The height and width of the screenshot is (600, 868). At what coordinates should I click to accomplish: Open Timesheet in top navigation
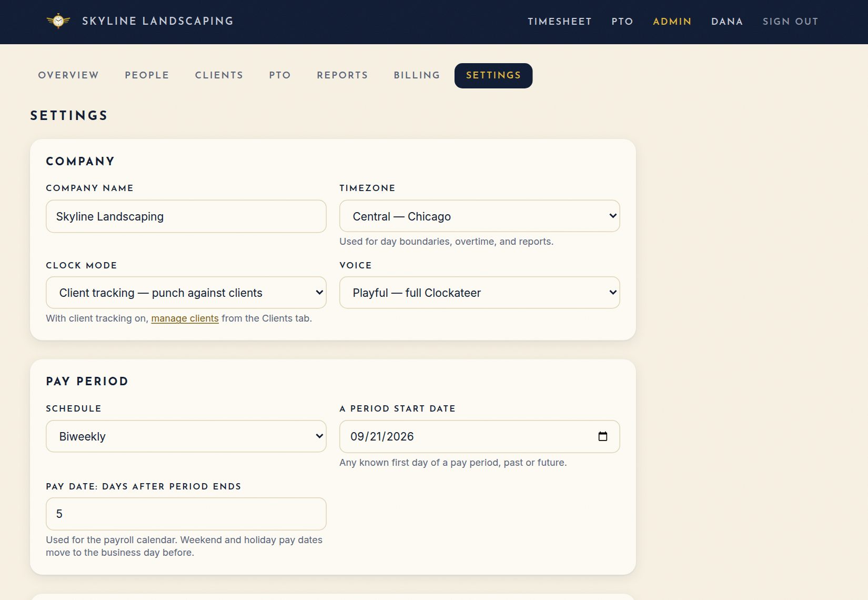pos(560,22)
